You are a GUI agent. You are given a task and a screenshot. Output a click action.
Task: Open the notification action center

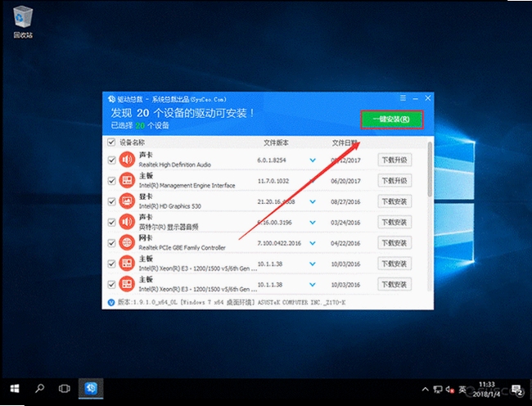pyautogui.click(x=517, y=390)
